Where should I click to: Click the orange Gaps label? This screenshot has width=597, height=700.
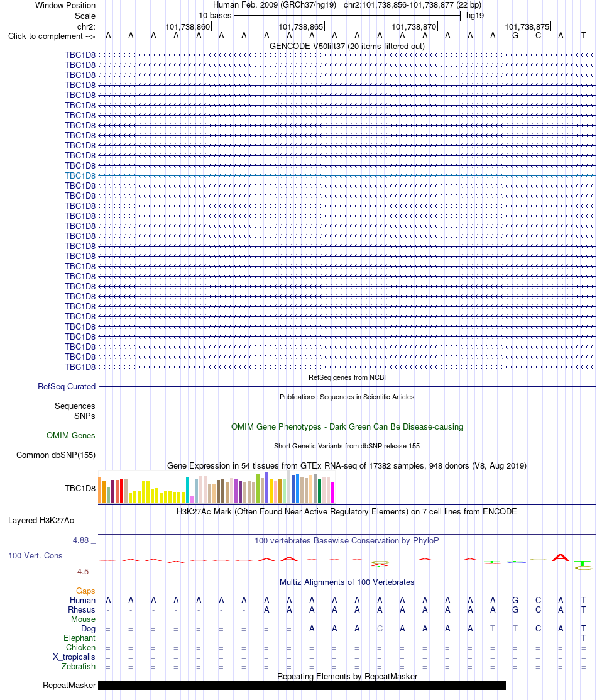(85, 591)
